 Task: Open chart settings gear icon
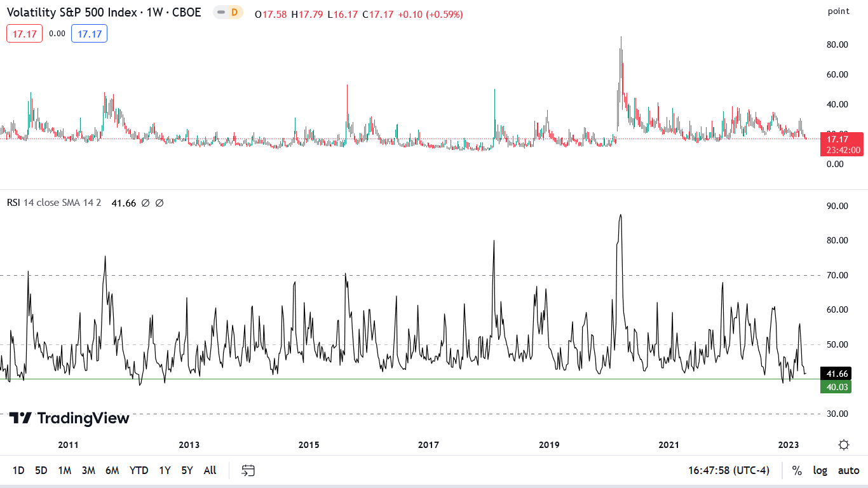[x=843, y=445]
